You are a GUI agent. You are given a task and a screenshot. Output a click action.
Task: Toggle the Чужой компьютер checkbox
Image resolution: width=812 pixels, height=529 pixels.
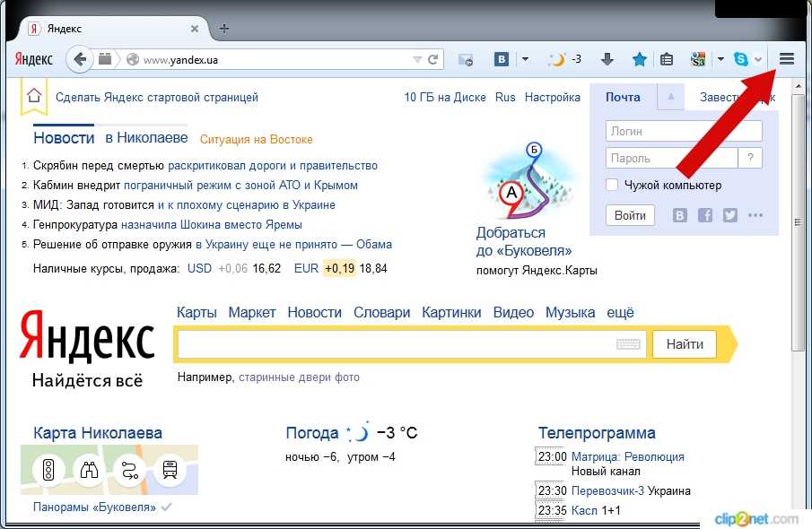[x=612, y=186]
